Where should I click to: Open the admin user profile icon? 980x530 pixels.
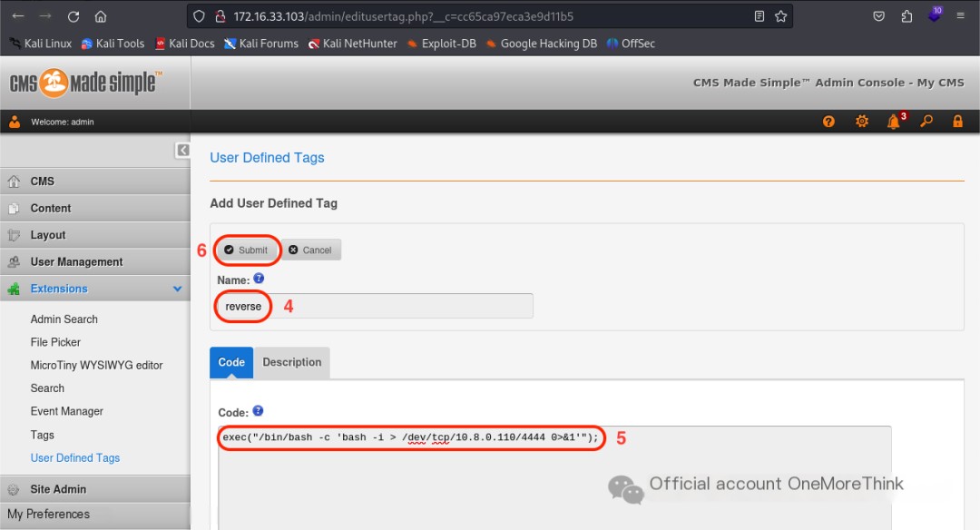tap(15, 122)
